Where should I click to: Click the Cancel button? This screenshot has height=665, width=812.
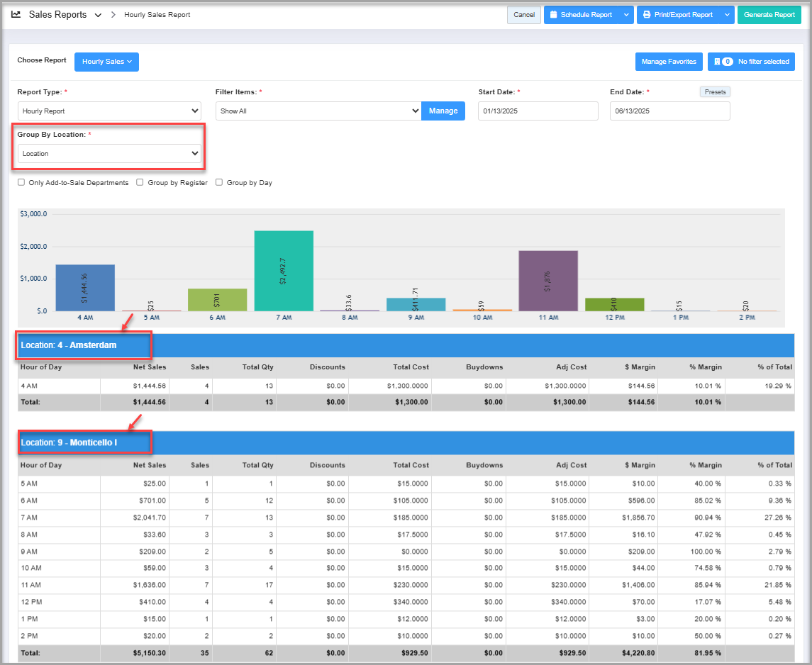tap(524, 15)
